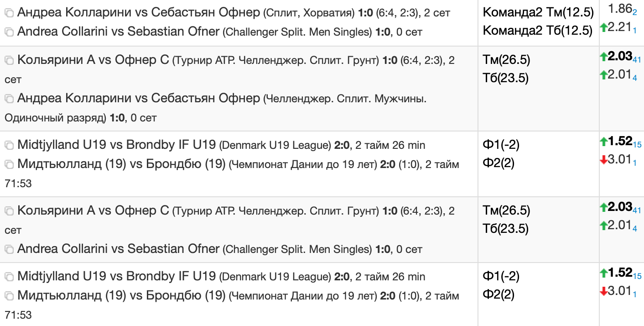Click small blue number 2 beside 1.86
The width and height of the screenshot is (644, 326).
(635, 11)
